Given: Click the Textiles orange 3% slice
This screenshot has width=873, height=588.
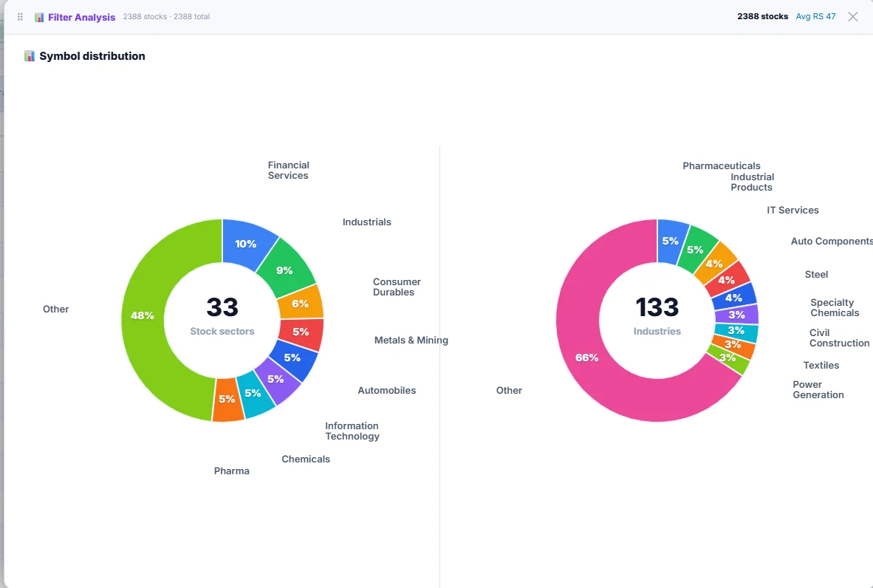Looking at the screenshot, I should (x=734, y=346).
